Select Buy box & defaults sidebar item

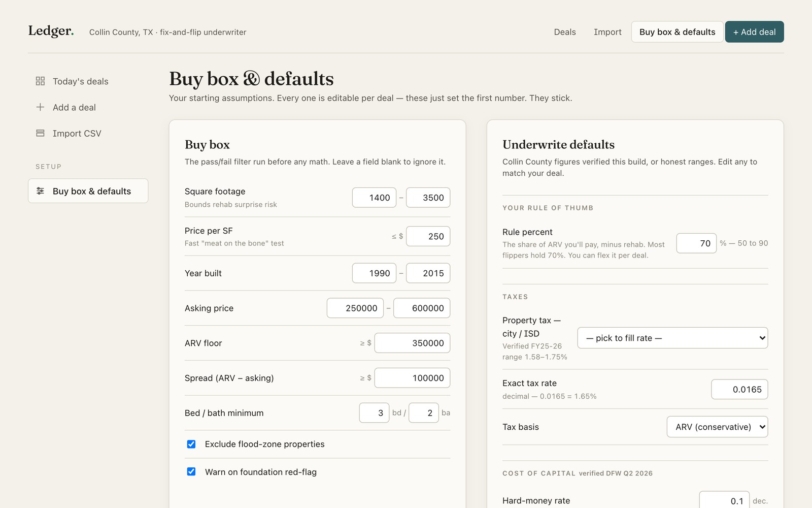[88, 191]
